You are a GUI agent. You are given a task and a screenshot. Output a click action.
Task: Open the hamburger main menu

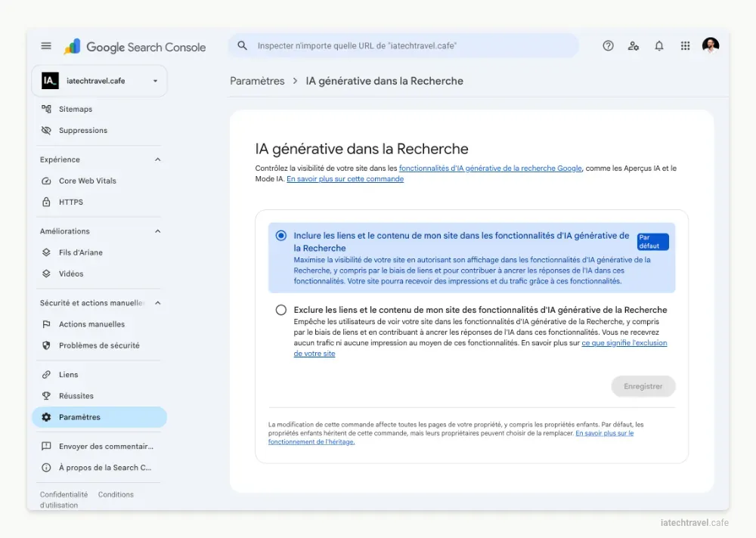(46, 46)
